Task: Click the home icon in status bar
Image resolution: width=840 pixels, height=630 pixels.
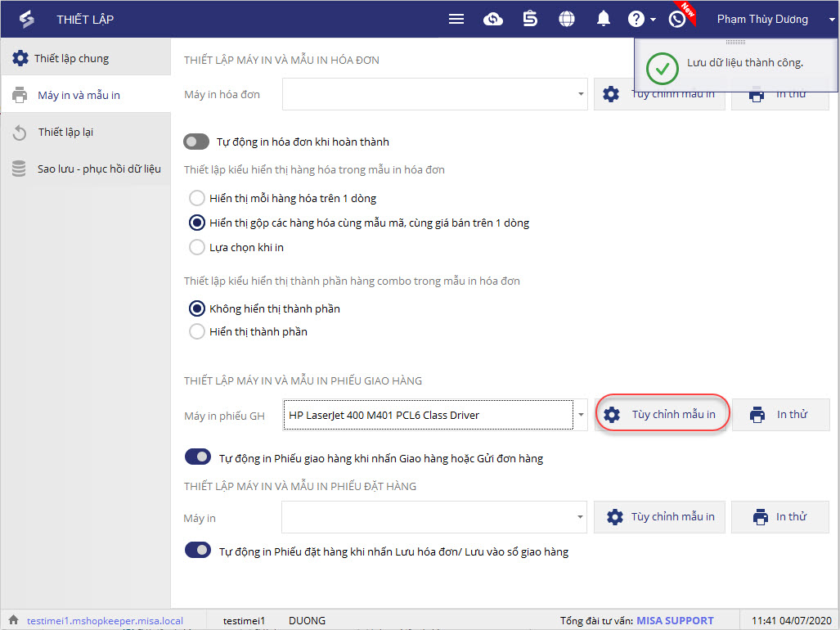Action: point(13,620)
